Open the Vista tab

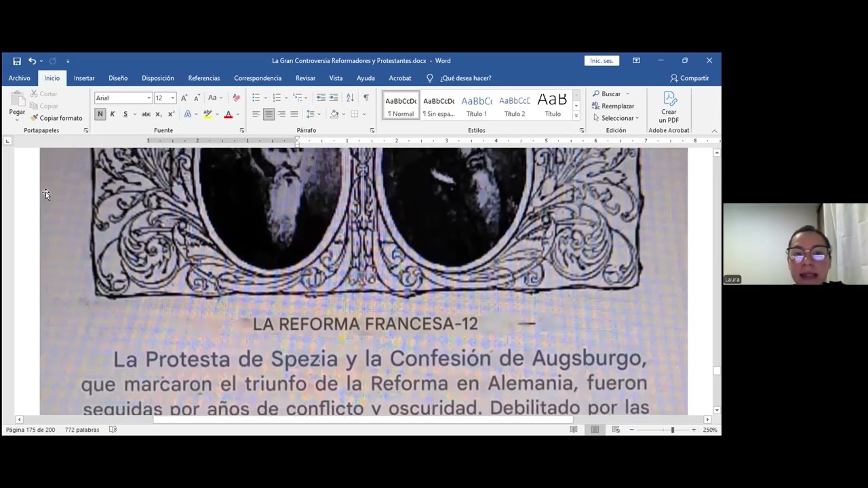[x=336, y=78]
